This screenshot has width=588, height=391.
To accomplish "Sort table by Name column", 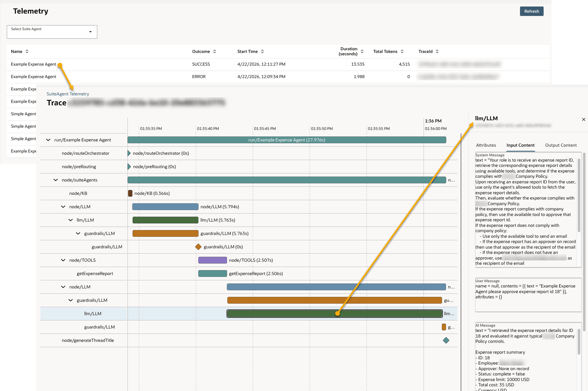I will click(27, 52).
